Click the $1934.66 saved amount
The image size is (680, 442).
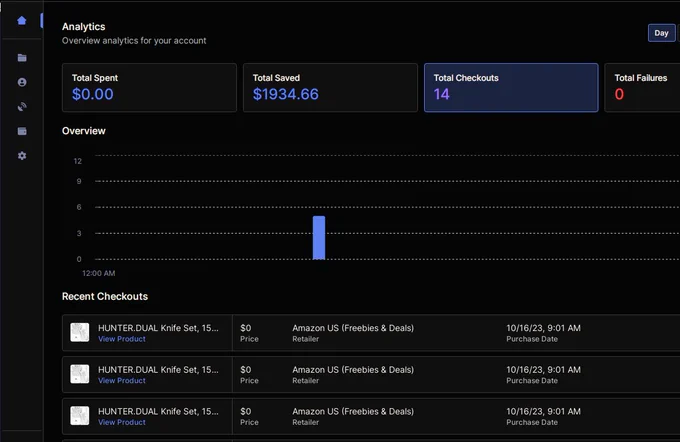tap(286, 94)
